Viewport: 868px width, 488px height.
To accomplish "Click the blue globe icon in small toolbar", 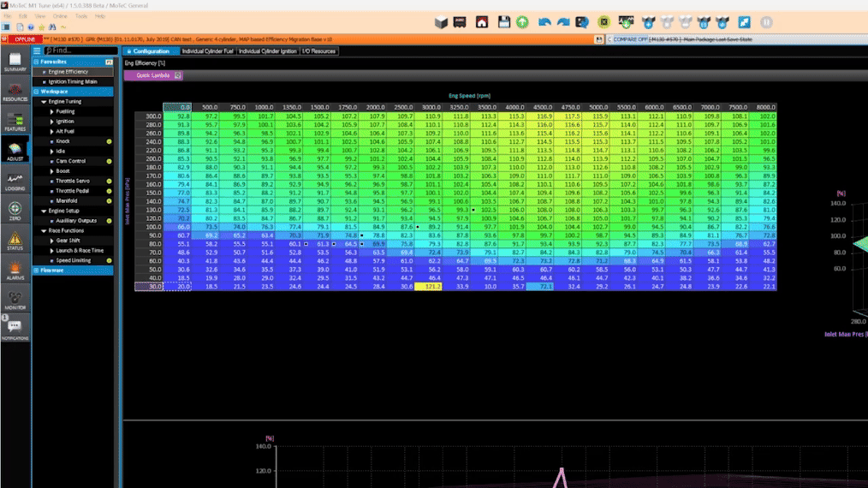I will [x=31, y=27].
